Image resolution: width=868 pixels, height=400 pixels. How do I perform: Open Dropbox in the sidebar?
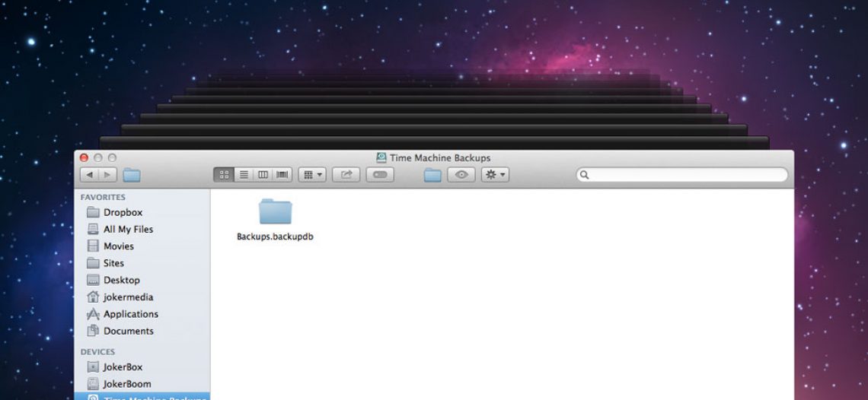tap(123, 212)
